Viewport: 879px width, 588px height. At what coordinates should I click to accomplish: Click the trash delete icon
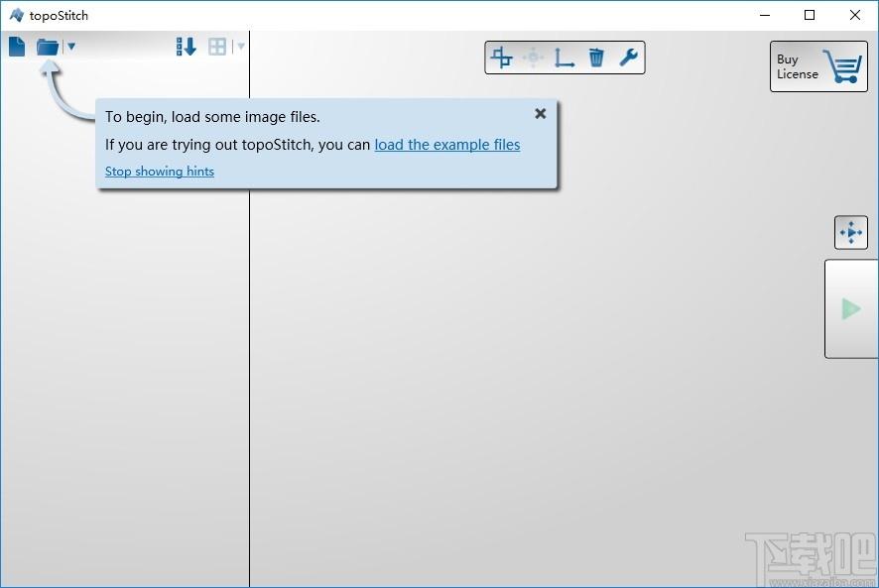[596, 58]
